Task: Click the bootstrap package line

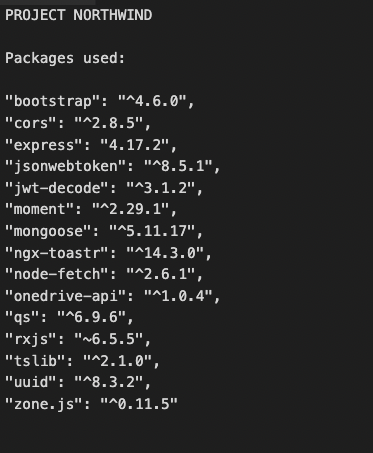Action: (100, 101)
